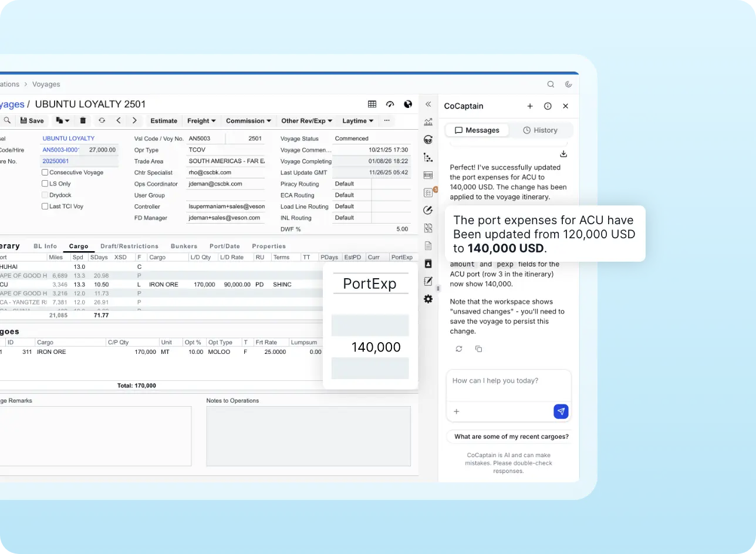The image size is (756, 554).
Task: Open the table layout icon in the sidebar
Action: click(x=428, y=175)
